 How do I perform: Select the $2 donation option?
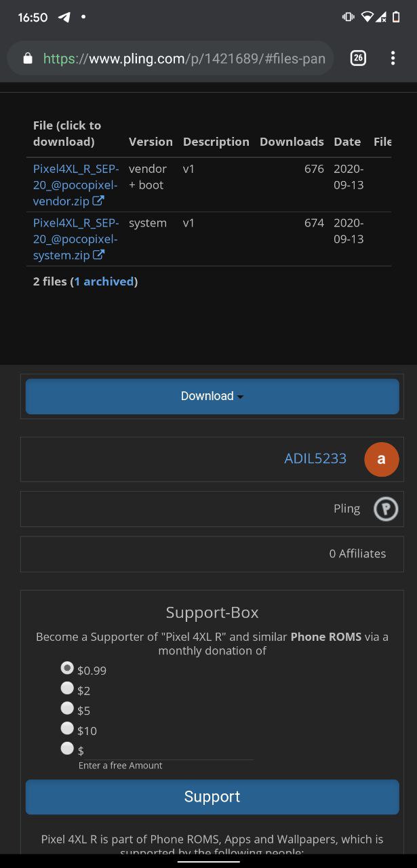(67, 688)
